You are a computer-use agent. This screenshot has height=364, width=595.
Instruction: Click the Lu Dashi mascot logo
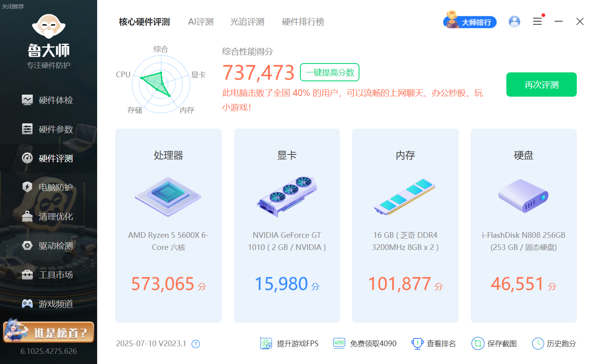tap(49, 26)
